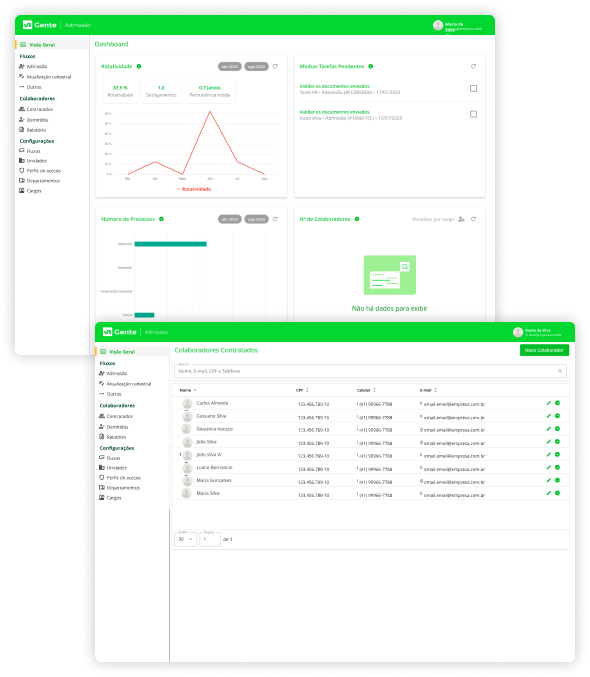Click info icon next to Número de Processos

(161, 219)
